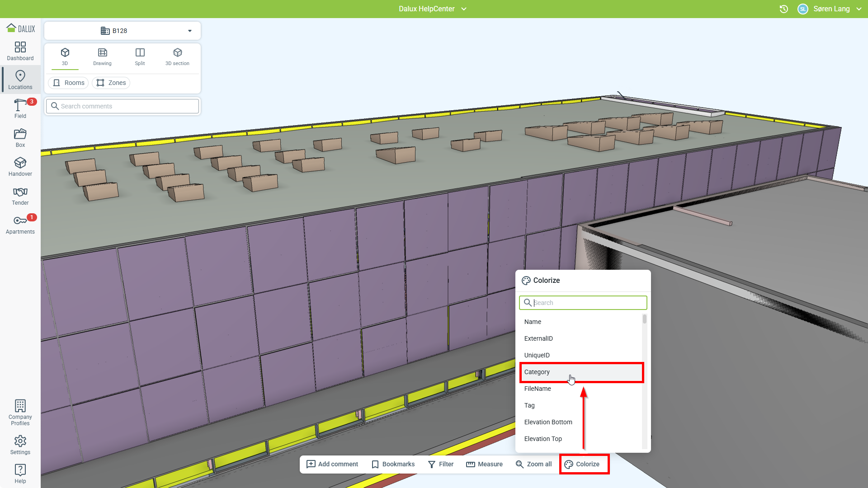
Task: Switch to Split view mode
Action: tap(140, 56)
